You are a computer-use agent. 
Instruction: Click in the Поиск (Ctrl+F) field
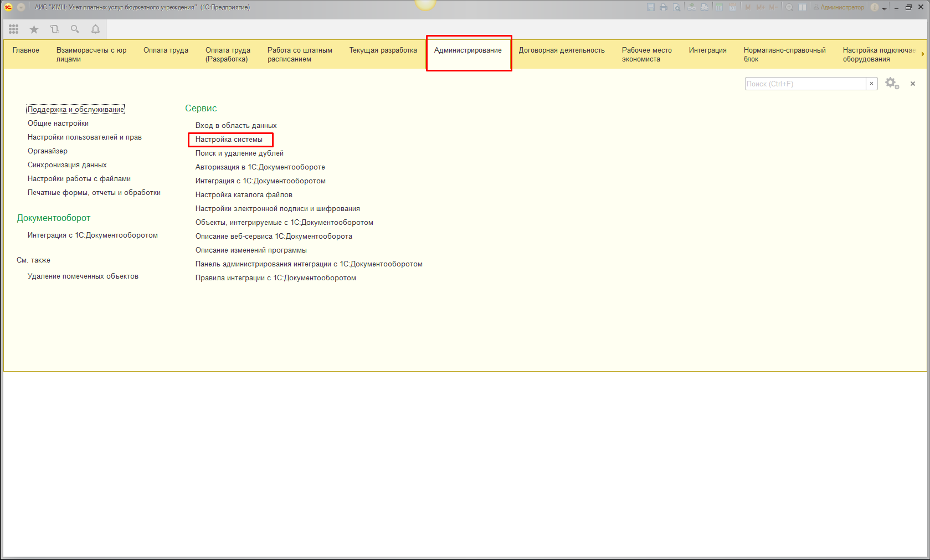coord(805,84)
